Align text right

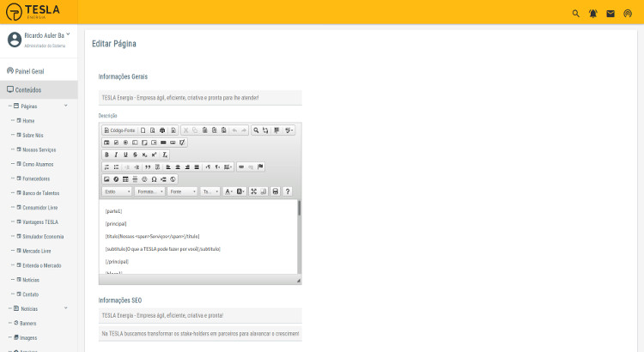pos(187,167)
